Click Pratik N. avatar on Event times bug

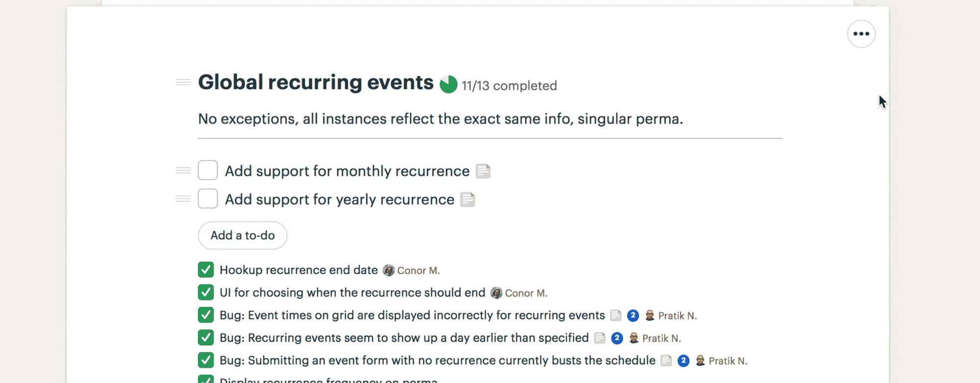point(650,315)
